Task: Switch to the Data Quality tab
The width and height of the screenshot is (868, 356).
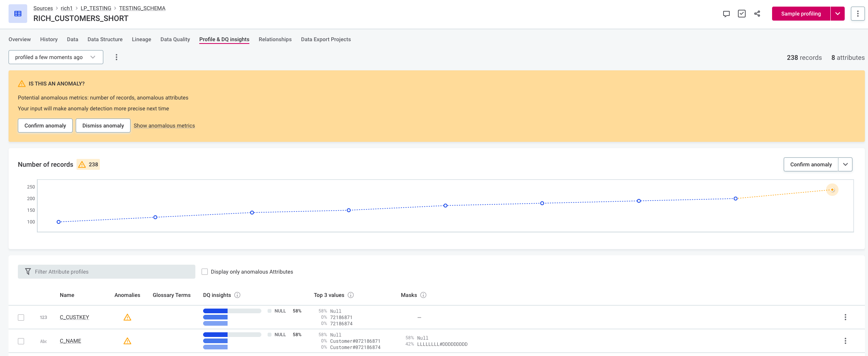Action: tap(175, 39)
